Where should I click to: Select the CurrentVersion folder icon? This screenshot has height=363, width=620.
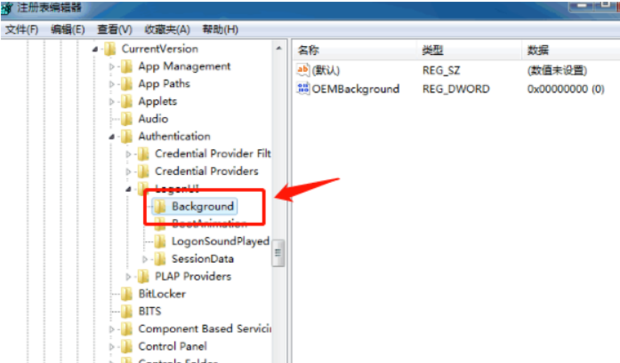[x=110, y=49]
